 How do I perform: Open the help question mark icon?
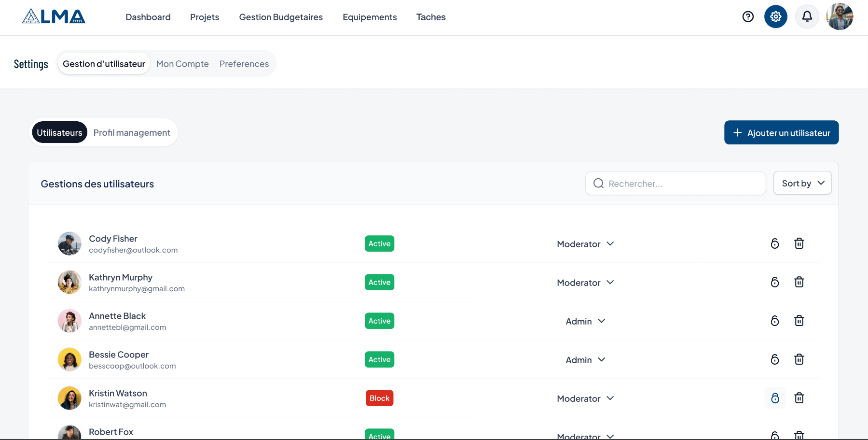coord(748,16)
